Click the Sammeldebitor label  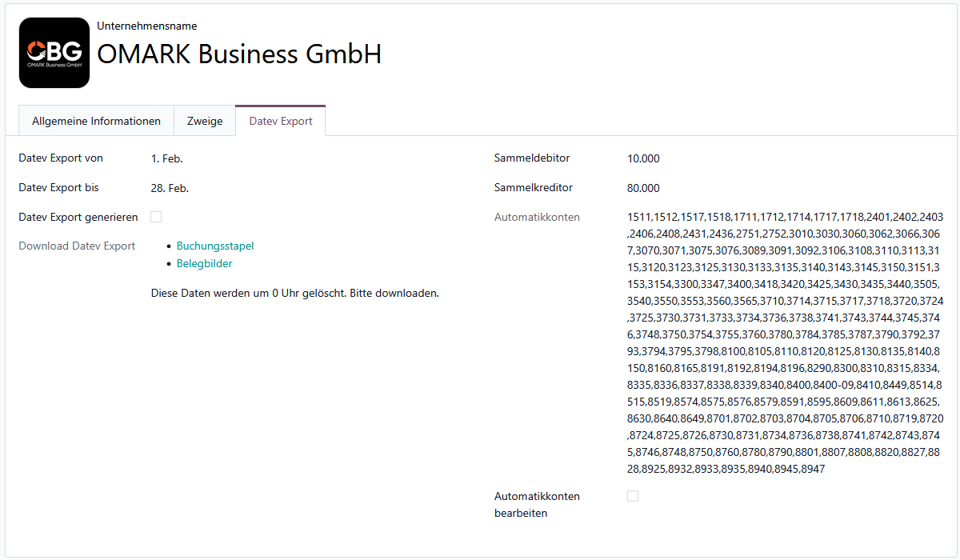coord(532,158)
